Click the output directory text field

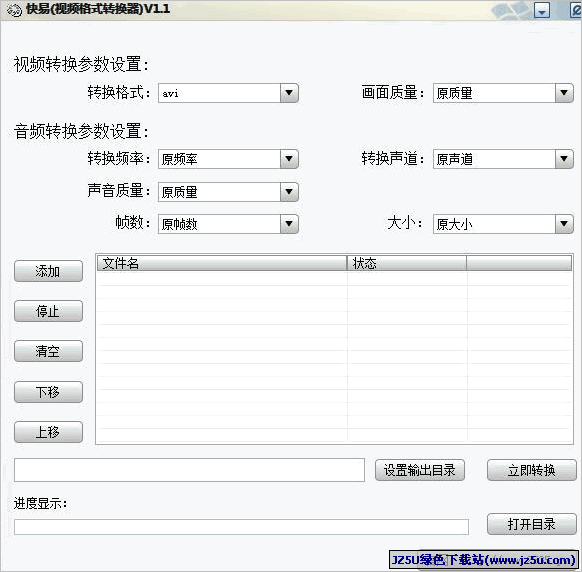(189, 470)
